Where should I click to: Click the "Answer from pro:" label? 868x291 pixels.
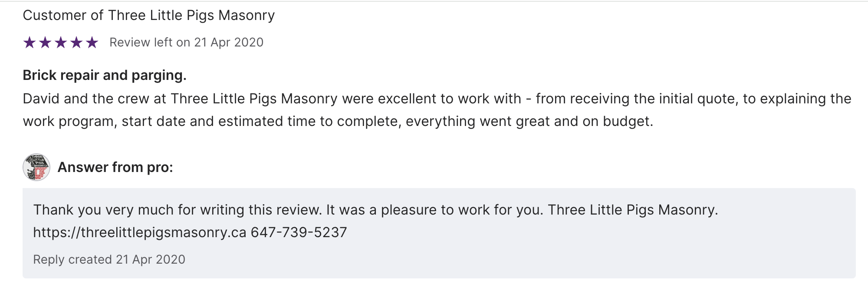(115, 167)
